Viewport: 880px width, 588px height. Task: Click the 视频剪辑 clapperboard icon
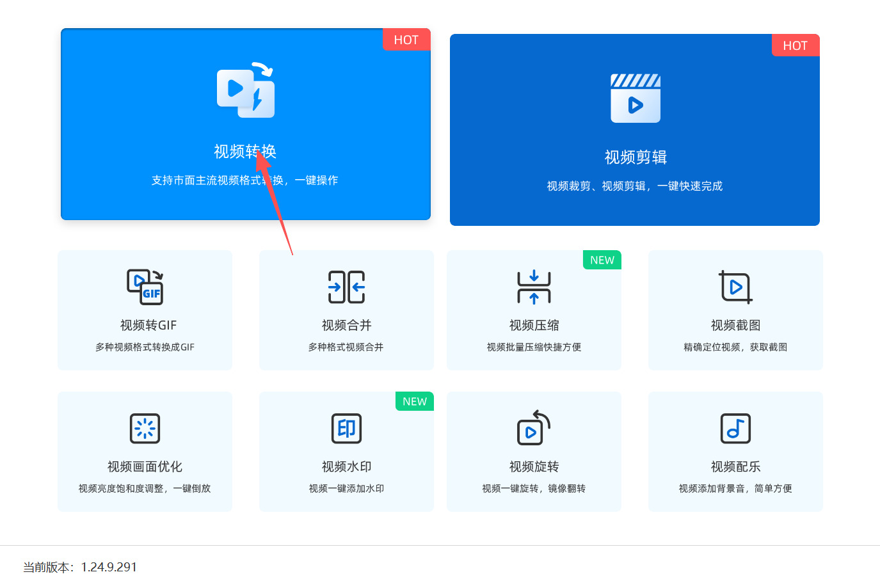click(636, 98)
